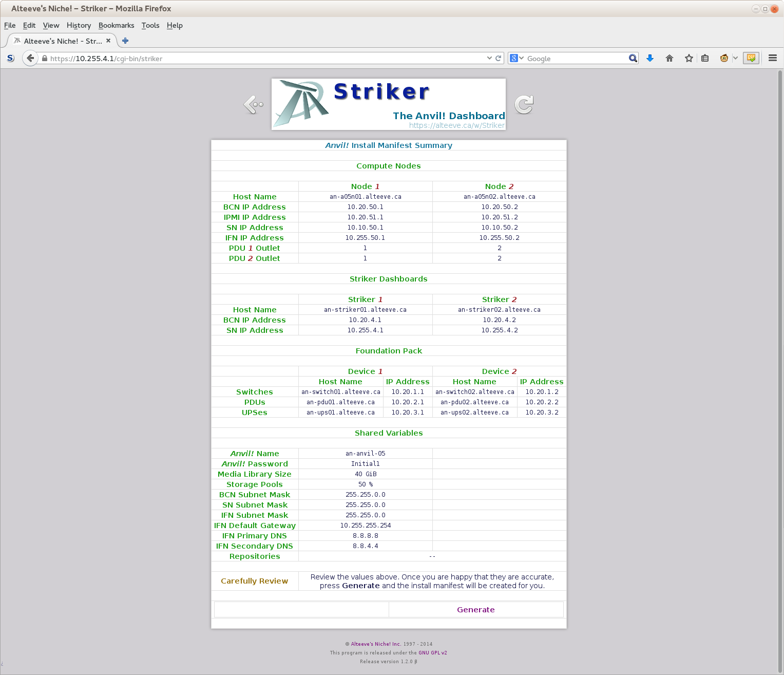Open the alteeve.ca/w/Striker link in banner

456,125
